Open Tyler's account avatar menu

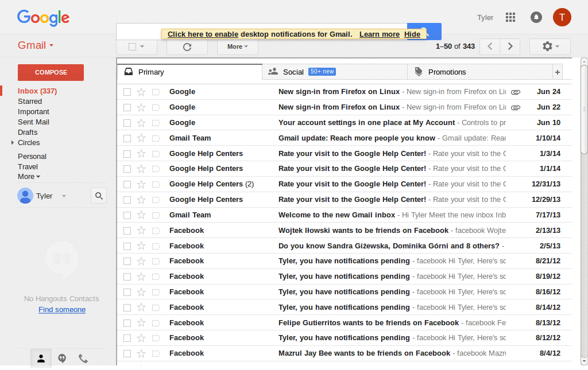562,17
